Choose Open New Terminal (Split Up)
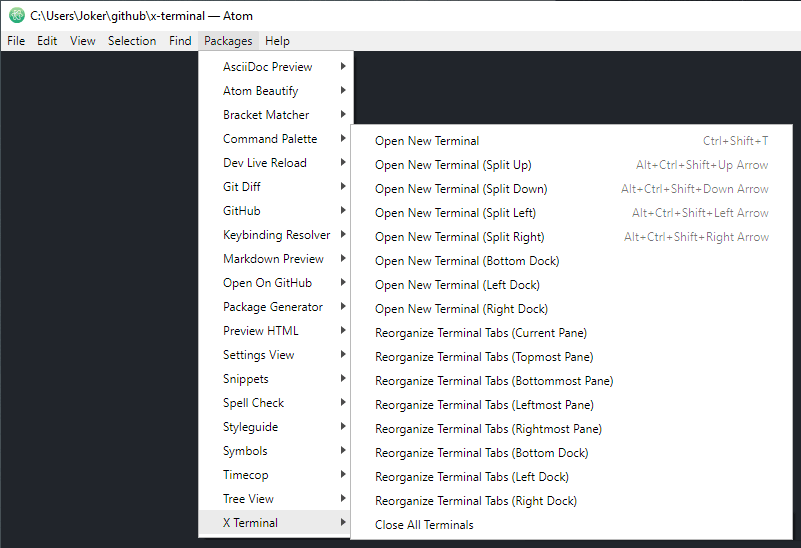Screen dimensions: 801x548 click(x=572, y=164)
